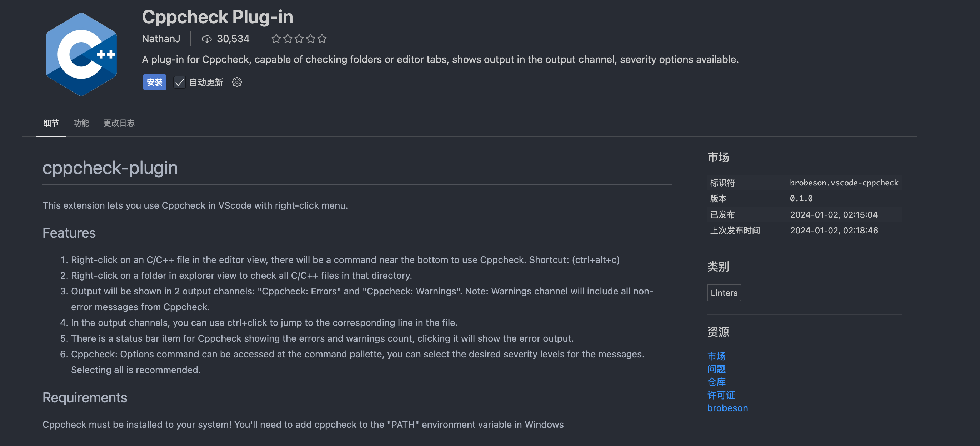Click the Cppcheck C++ extension logo
The width and height of the screenshot is (980, 446).
coord(81,54)
